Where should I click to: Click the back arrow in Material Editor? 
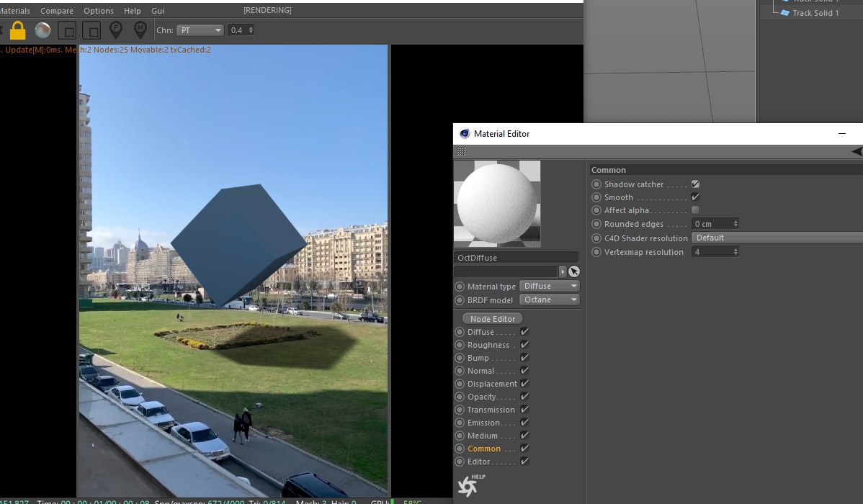click(857, 151)
